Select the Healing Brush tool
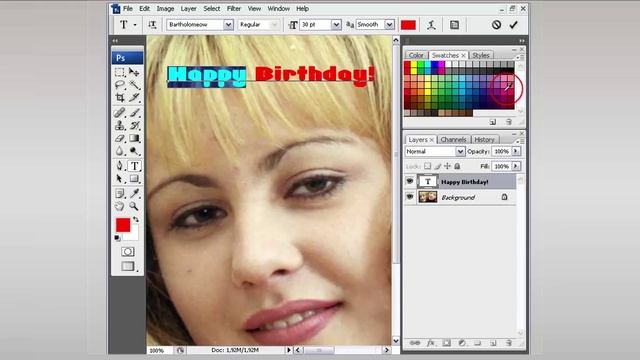 click(x=120, y=112)
